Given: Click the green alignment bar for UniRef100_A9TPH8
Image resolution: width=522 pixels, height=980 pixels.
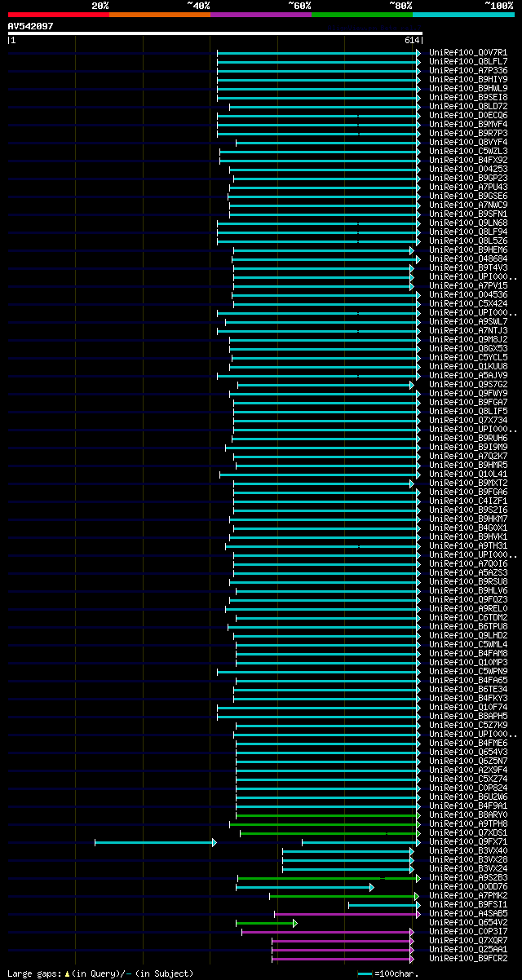Looking at the screenshot, I should (325, 823).
